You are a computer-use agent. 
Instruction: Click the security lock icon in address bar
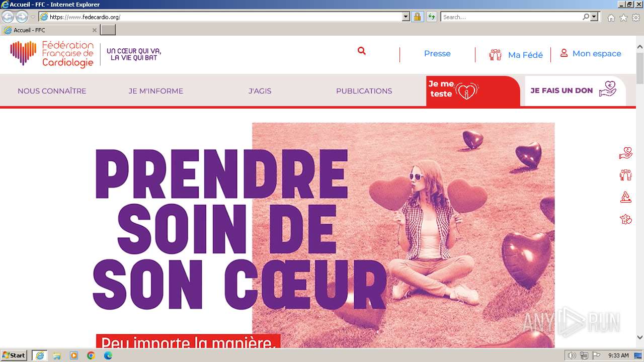pos(417,17)
